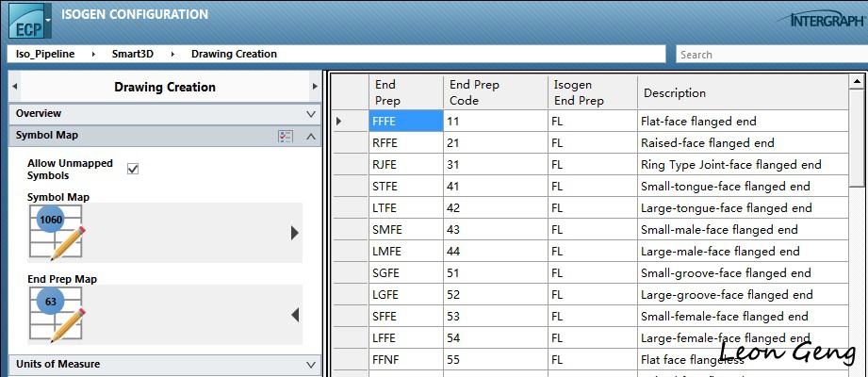Select the STFE End Prep cell

tap(406, 186)
